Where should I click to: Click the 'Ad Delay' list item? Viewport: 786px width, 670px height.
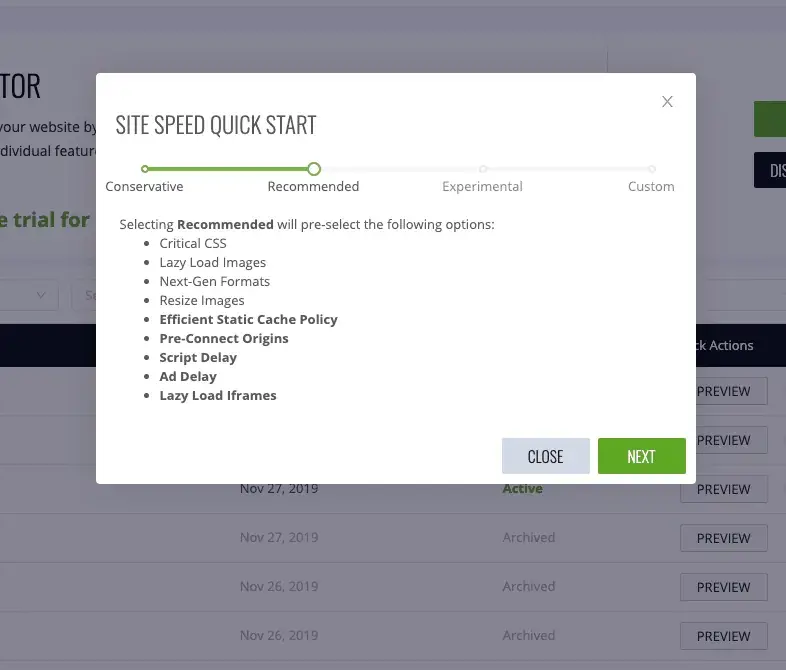tap(188, 376)
